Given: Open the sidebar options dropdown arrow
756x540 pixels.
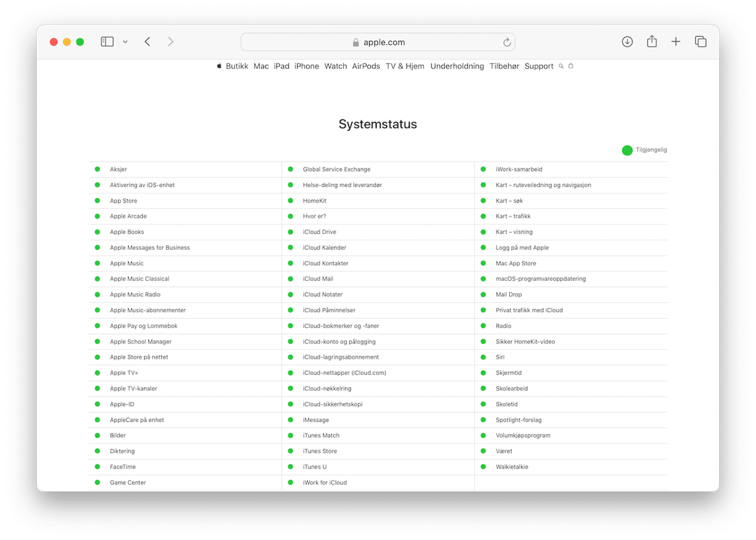Looking at the screenshot, I should click(x=125, y=42).
